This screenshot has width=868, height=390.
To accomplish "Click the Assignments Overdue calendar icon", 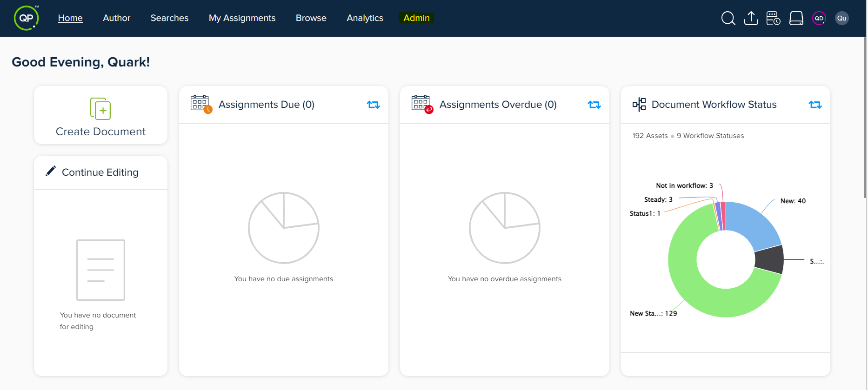I will tap(422, 104).
